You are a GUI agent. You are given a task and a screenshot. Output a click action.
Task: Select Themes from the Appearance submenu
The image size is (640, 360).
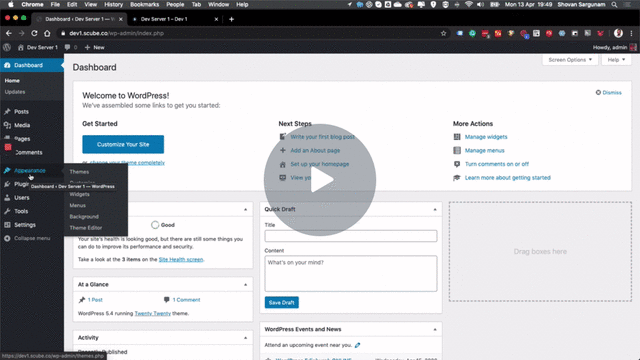pyautogui.click(x=79, y=172)
